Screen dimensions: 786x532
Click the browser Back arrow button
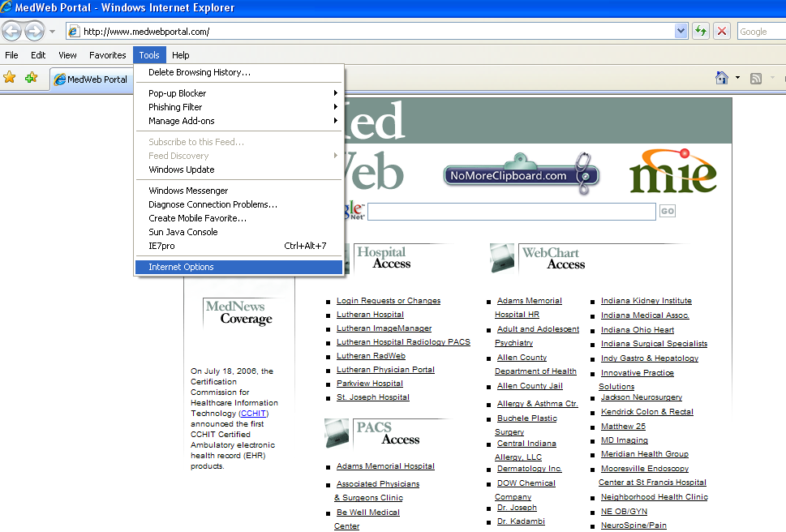11,32
